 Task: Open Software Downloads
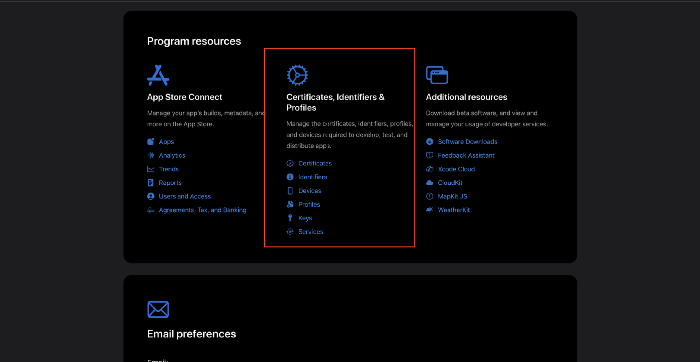pos(467,141)
